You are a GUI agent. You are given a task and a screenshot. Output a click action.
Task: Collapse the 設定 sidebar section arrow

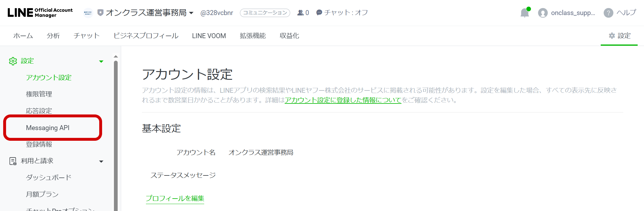tap(101, 62)
